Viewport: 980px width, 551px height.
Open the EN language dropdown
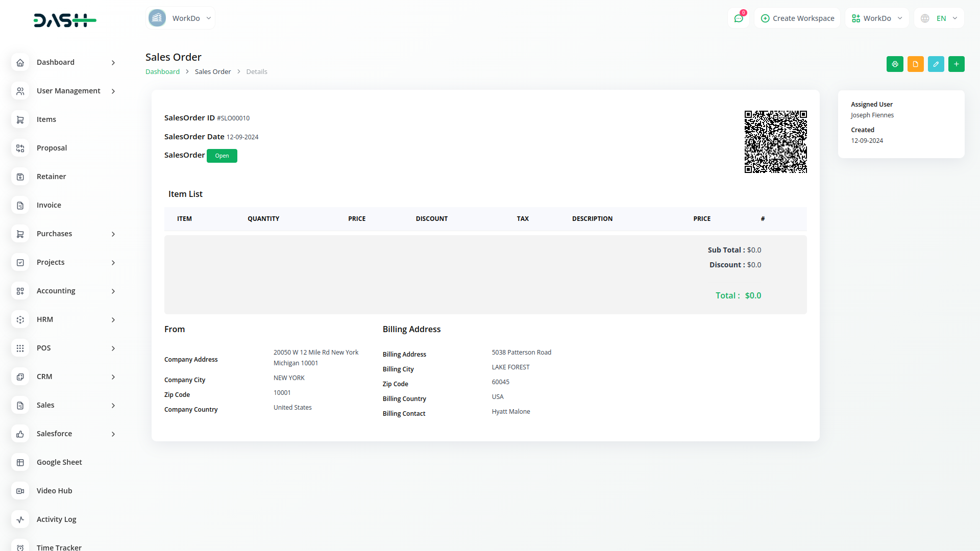click(x=940, y=18)
